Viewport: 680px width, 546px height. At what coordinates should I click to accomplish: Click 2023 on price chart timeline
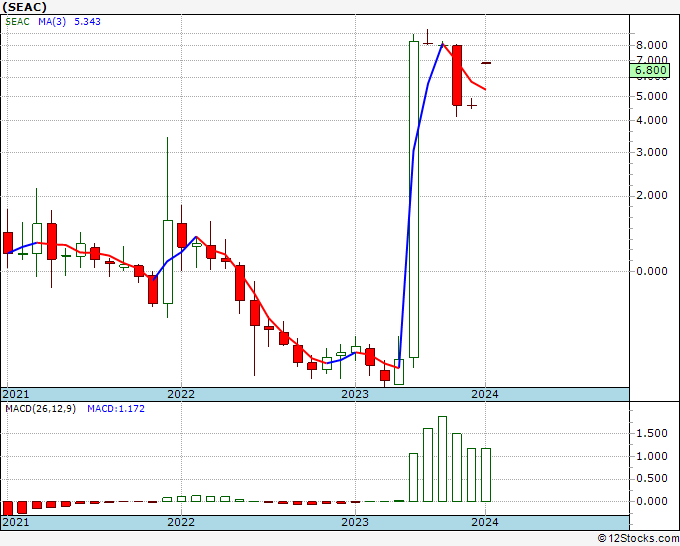pos(355,394)
